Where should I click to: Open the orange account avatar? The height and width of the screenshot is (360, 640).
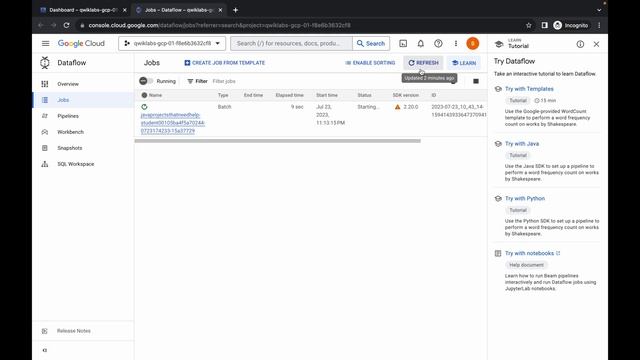(x=473, y=43)
